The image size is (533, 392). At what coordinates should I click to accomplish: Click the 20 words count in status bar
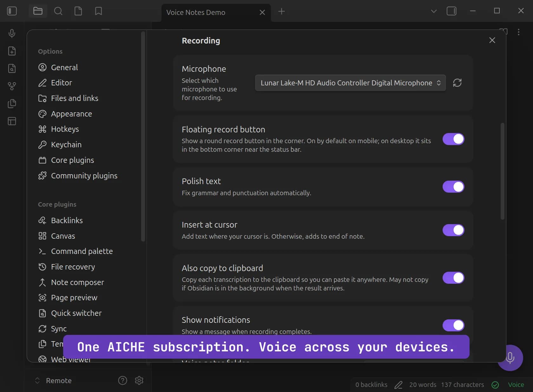pyautogui.click(x=423, y=385)
